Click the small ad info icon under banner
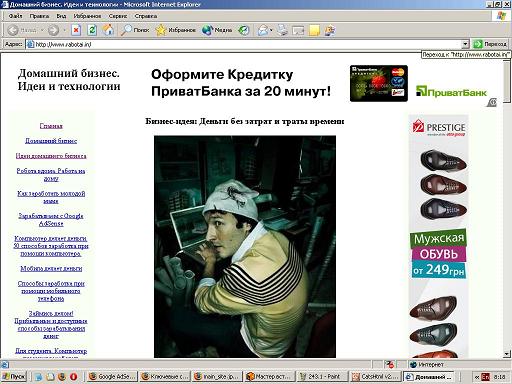This screenshot has height=384, width=512. coord(492,102)
